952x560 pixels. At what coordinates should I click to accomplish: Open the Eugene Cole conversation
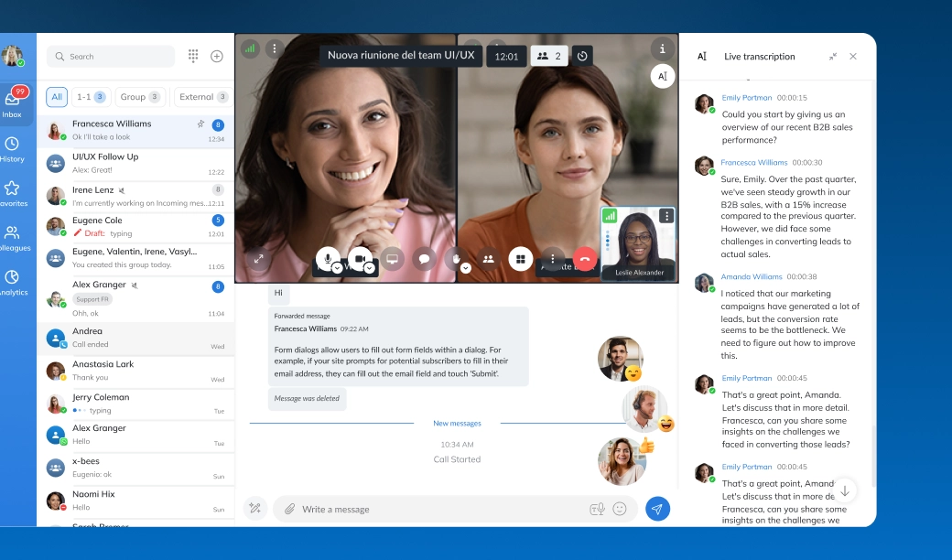tap(135, 226)
